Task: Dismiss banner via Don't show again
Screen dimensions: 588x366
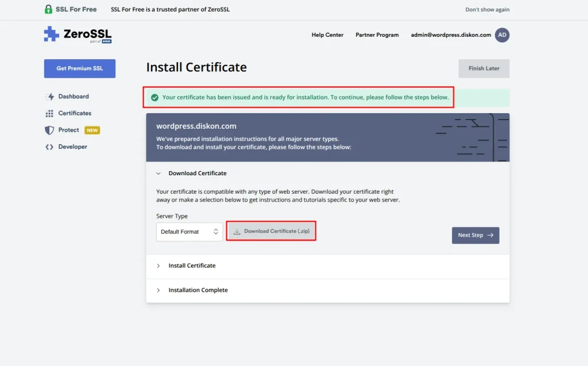Action: (487, 9)
